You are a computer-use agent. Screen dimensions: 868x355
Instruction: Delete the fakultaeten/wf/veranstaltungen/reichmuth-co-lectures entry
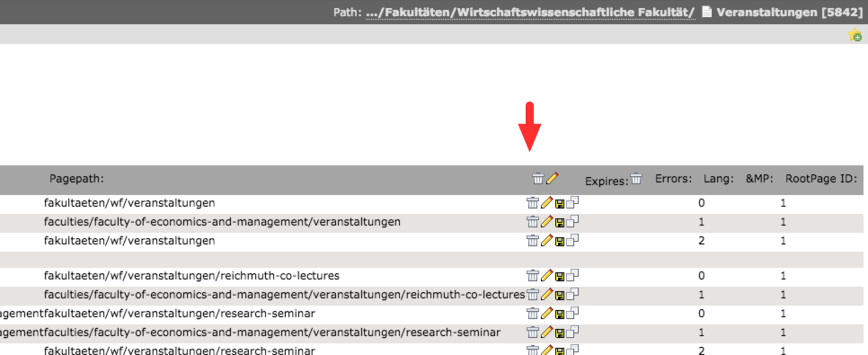pos(532,275)
